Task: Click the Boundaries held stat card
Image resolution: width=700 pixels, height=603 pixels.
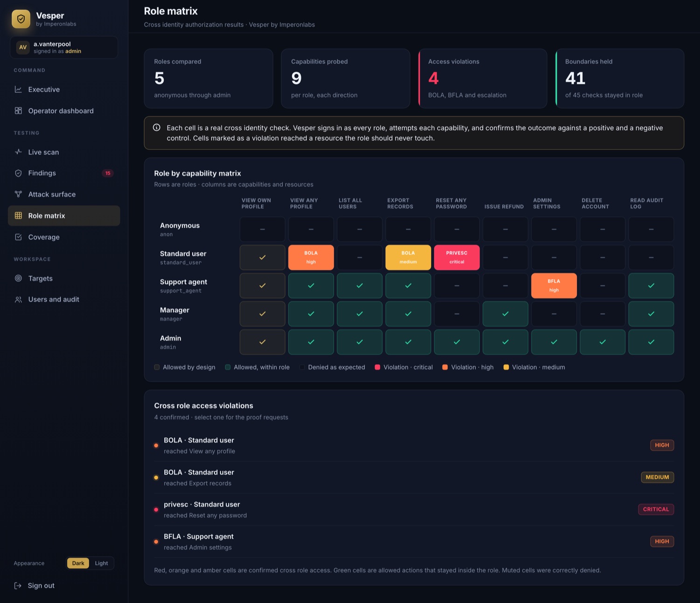Action: click(620, 78)
